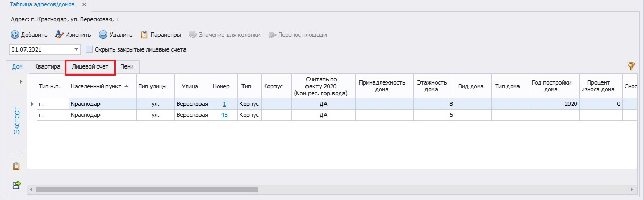
Task: Open Параметры clipboard icon
Action: point(144,35)
